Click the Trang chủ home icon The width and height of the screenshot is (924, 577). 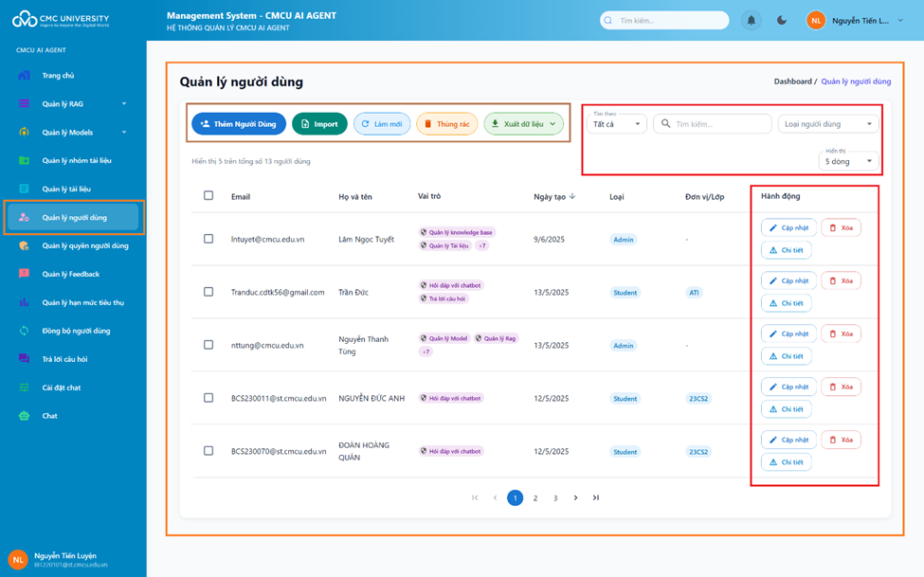coord(25,76)
